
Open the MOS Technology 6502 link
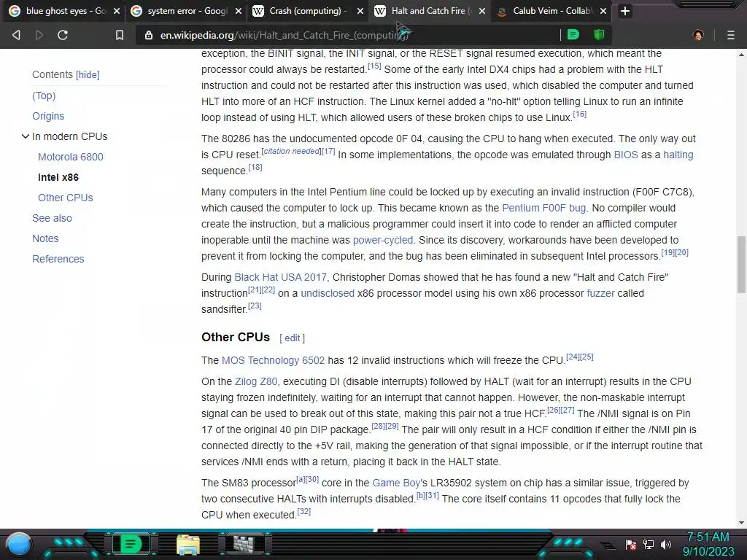pos(273,360)
